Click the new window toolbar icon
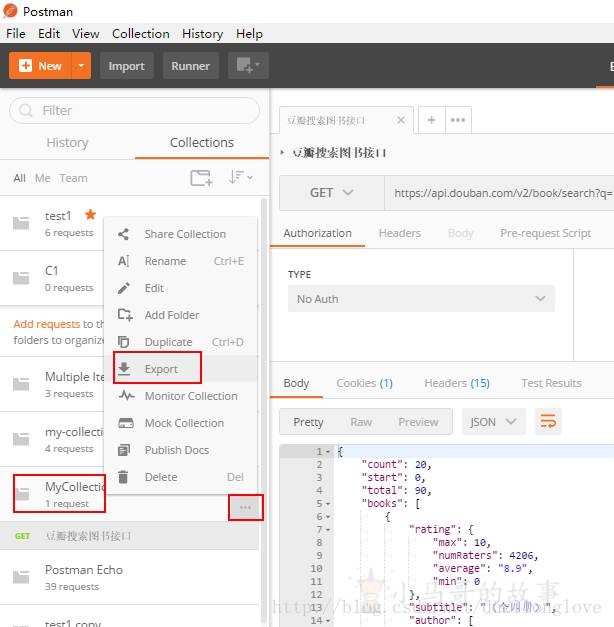The image size is (614, 627). click(x=248, y=66)
